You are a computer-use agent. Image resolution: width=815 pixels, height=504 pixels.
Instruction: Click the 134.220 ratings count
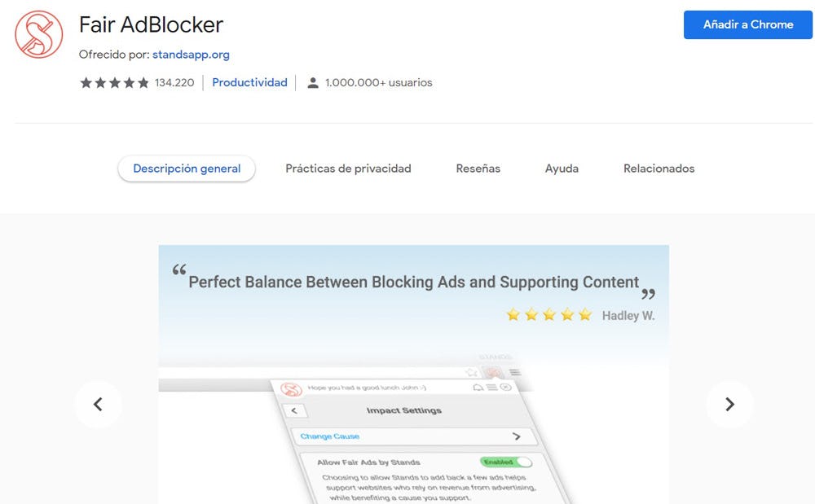coord(174,82)
